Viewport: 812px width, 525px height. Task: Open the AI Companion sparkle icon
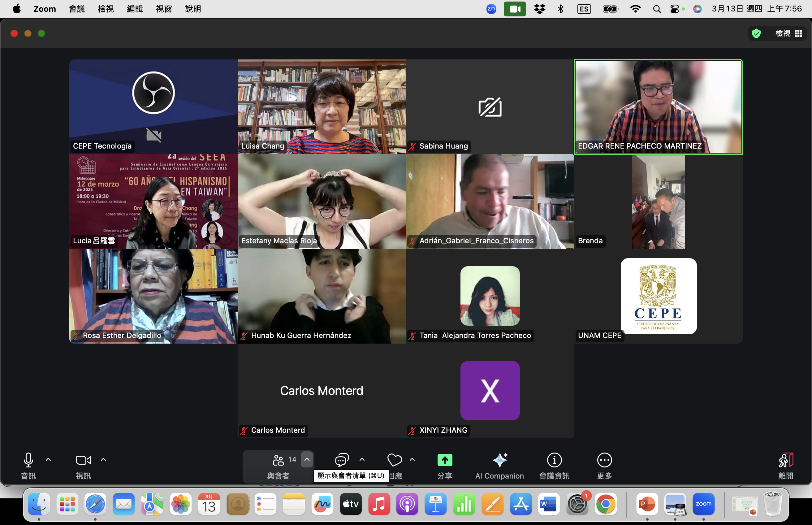point(499,460)
